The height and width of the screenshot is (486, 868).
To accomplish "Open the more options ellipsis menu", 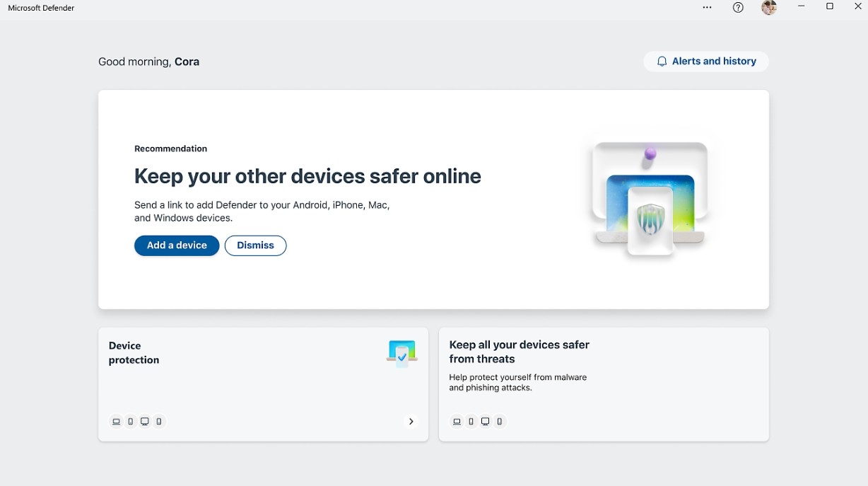I will click(707, 8).
